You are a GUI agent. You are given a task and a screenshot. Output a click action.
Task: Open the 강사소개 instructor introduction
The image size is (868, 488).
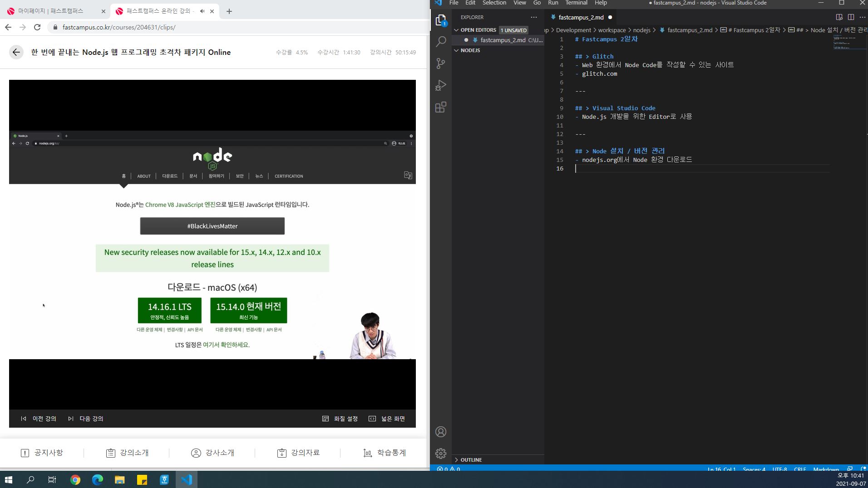[212, 453]
